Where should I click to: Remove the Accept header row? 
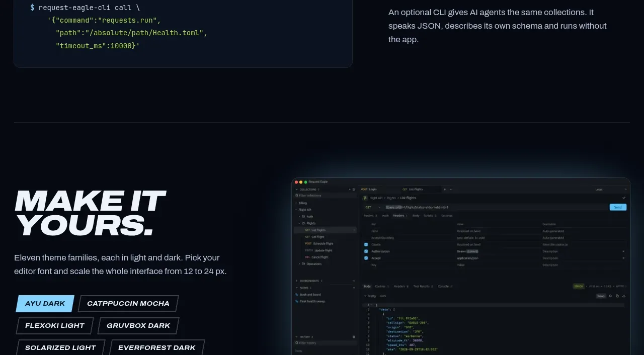pyautogui.click(x=623, y=258)
